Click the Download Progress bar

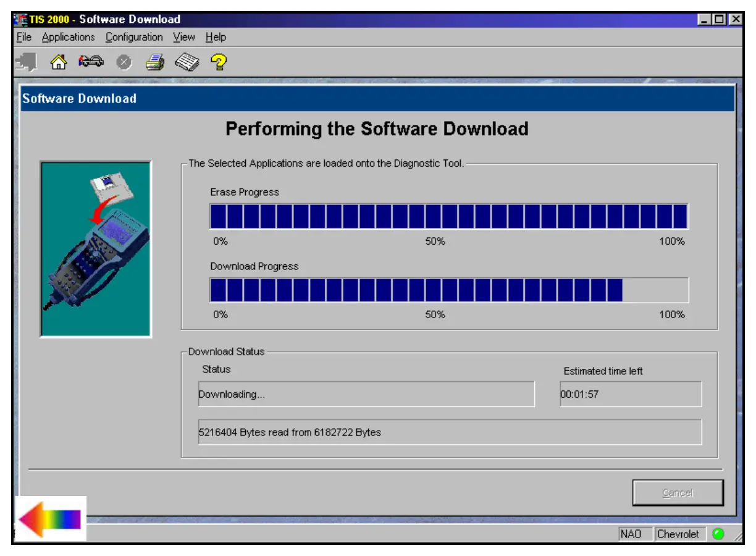point(449,290)
